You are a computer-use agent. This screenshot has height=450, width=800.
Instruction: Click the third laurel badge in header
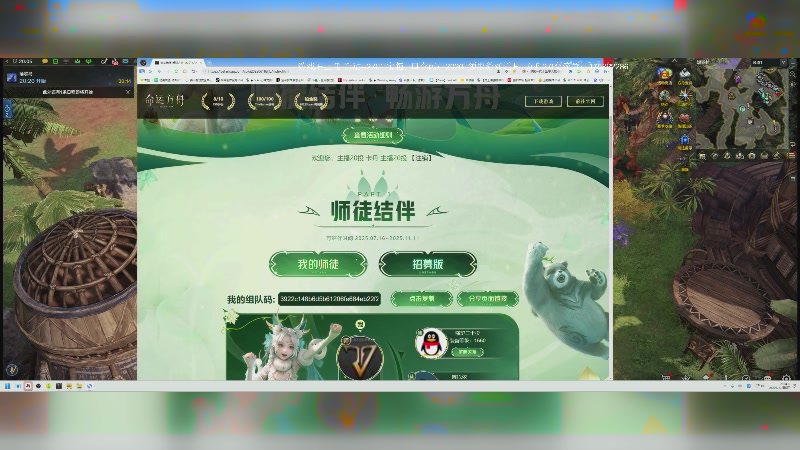[x=311, y=101]
